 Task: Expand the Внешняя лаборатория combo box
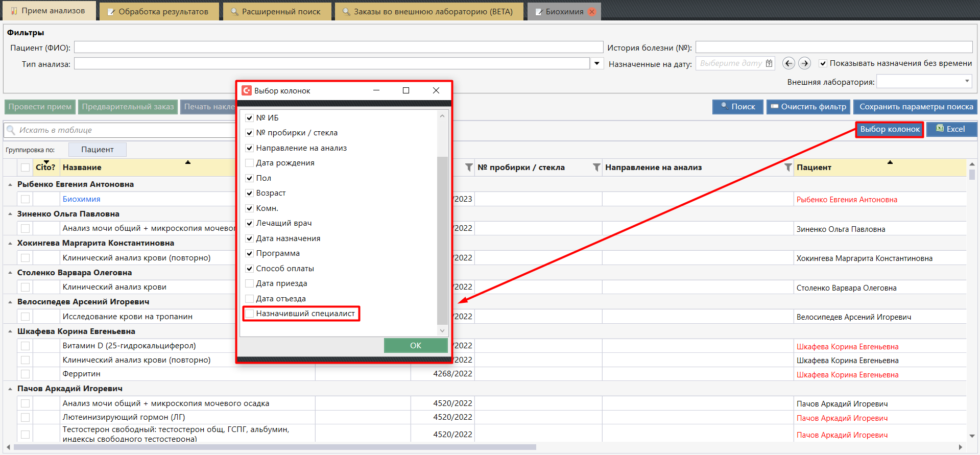point(967,81)
